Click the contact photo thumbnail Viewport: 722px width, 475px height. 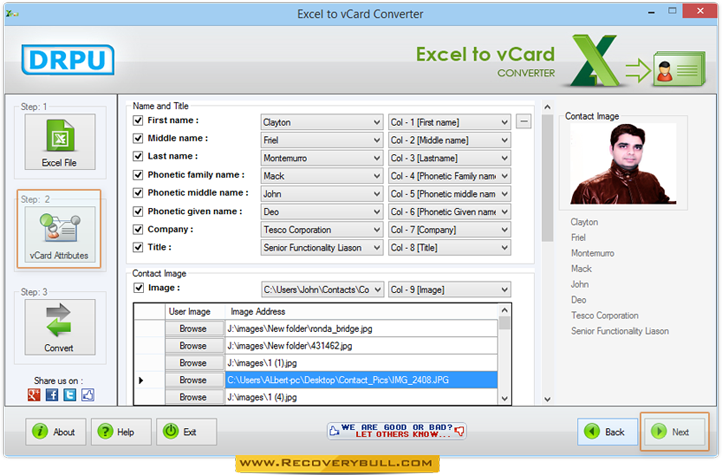click(623, 164)
